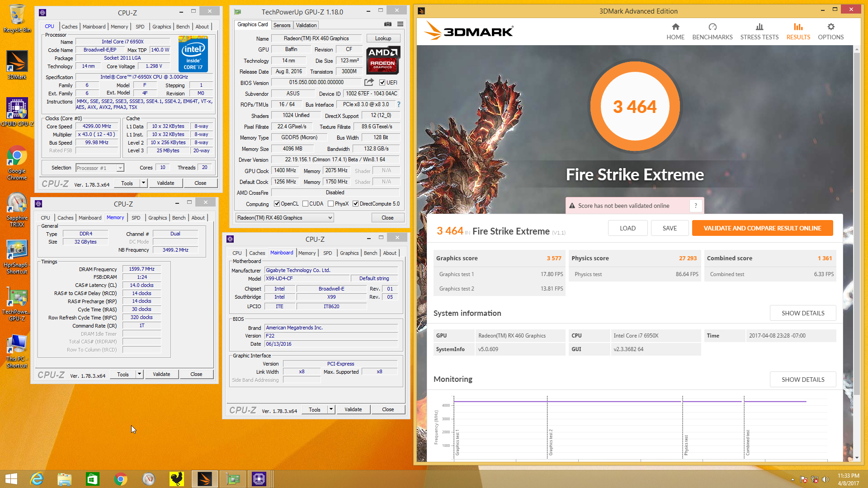Viewport: 868px width, 488px height.
Task: Open 3DMark BENCHMARKS section
Action: [712, 32]
